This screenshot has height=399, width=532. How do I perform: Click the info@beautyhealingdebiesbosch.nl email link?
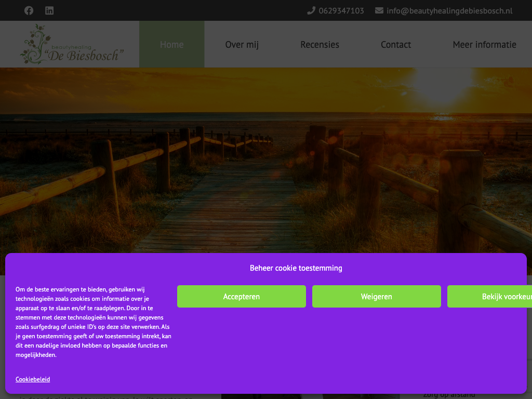(449, 10)
